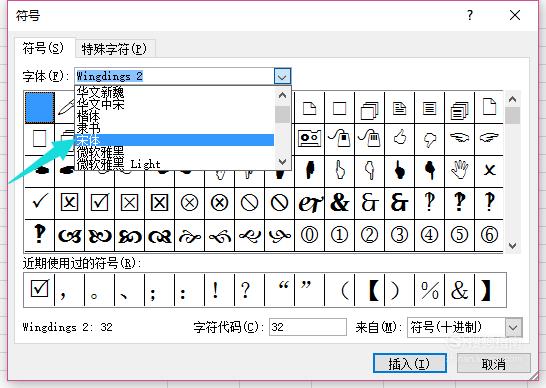Switch to the 特殊字符(P) tab

(x=114, y=49)
